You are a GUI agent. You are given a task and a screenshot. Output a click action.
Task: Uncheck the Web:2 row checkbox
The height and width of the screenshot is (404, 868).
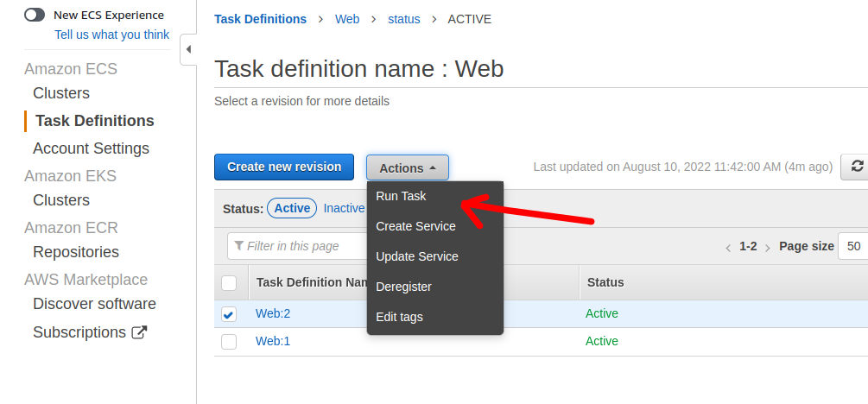point(229,314)
